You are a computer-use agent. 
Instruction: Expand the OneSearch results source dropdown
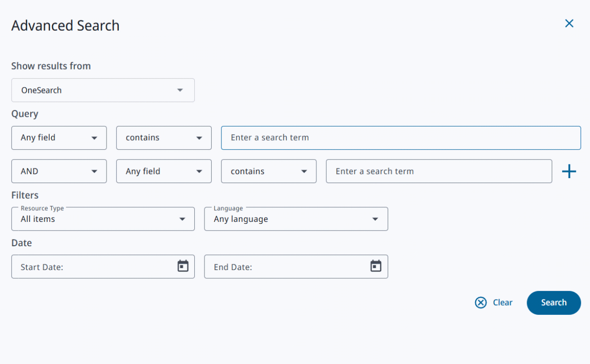coord(103,91)
